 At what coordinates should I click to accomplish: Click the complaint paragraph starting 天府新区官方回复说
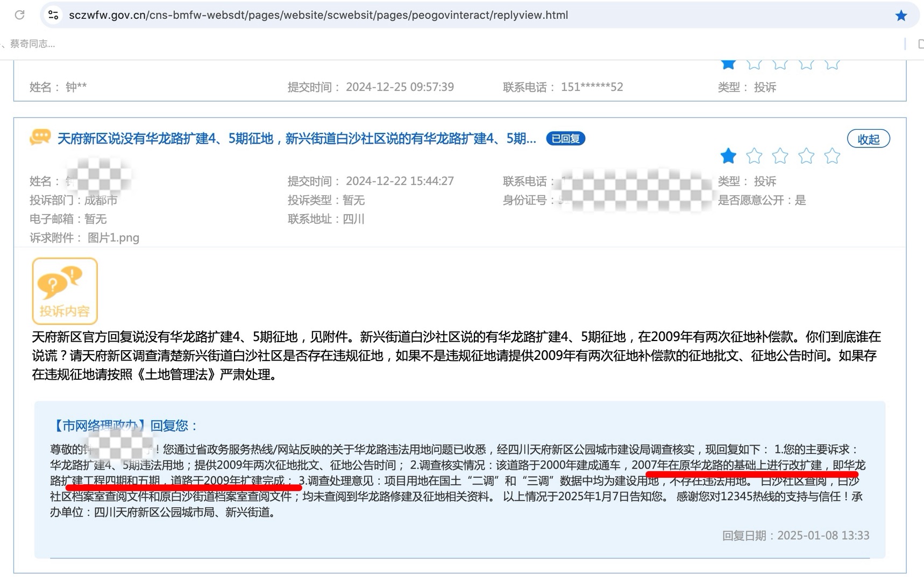point(456,356)
